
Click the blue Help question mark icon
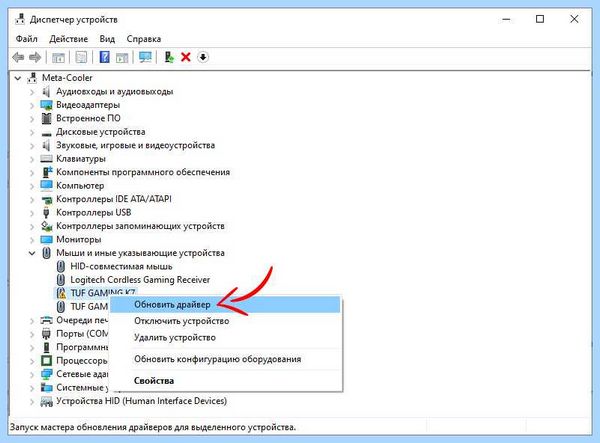pos(104,57)
